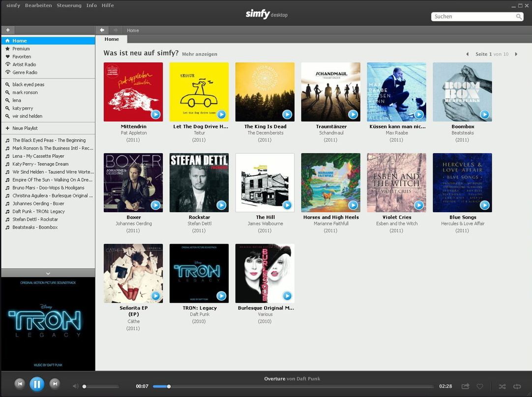This screenshot has height=397, width=532.
Task: Open the Steuerung menu
Action: pyautogui.click(x=69, y=5)
